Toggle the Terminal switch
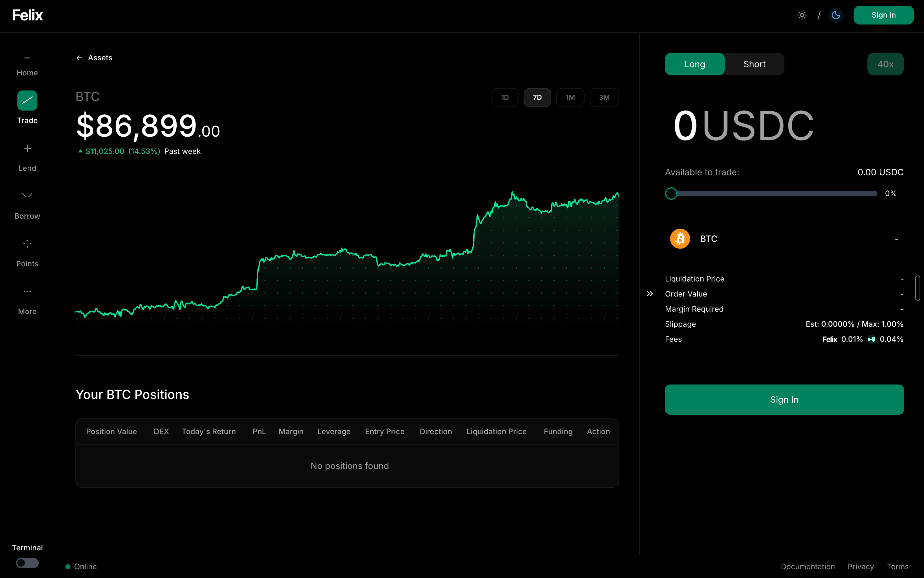The image size is (924, 578). [27, 563]
